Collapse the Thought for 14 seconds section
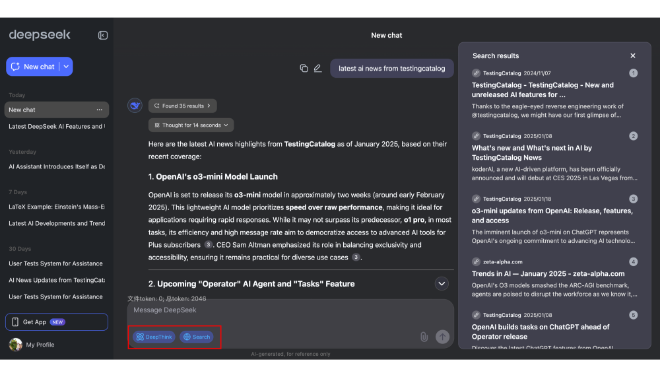The height and width of the screenshot is (377, 660). pos(191,125)
